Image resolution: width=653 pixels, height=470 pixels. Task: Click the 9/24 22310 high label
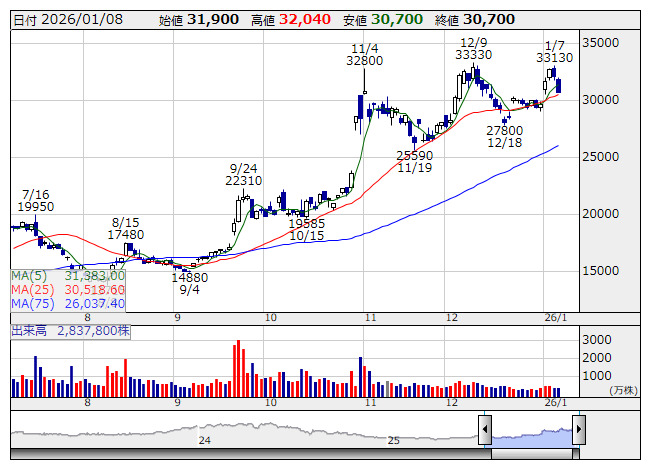click(244, 175)
